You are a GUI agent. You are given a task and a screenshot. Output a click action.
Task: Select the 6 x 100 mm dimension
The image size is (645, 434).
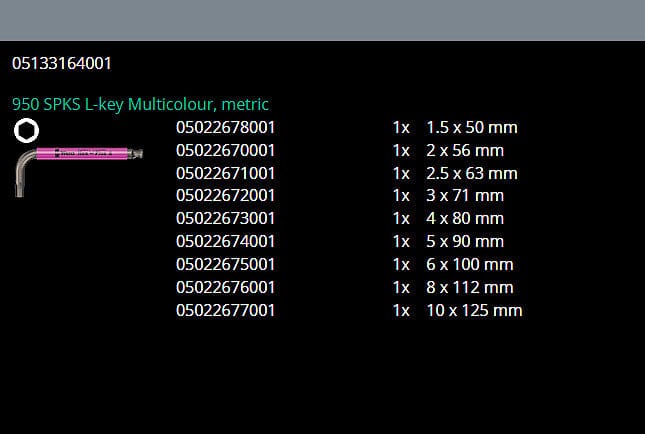tap(469, 265)
